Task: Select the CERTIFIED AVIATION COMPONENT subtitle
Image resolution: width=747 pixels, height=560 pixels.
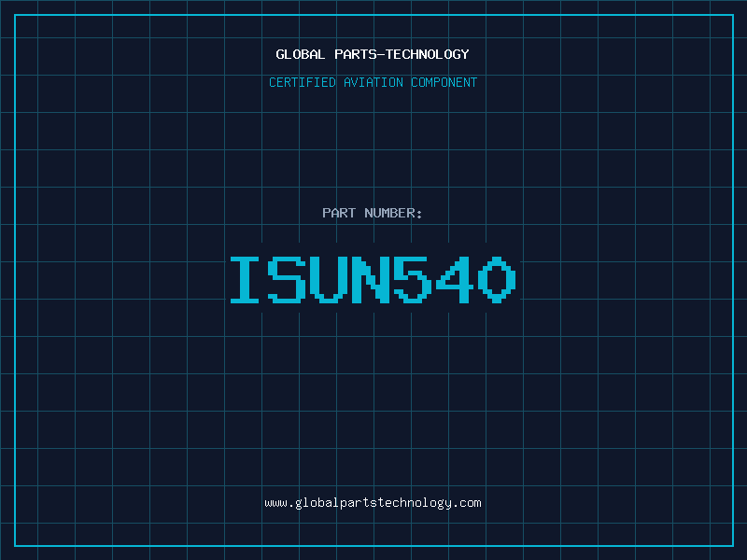Action: 373,82
